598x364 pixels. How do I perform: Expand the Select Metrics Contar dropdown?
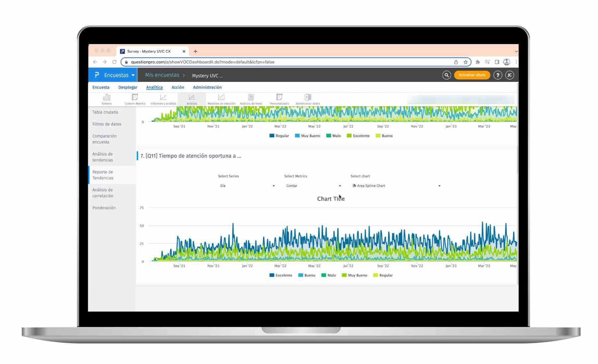tap(313, 186)
